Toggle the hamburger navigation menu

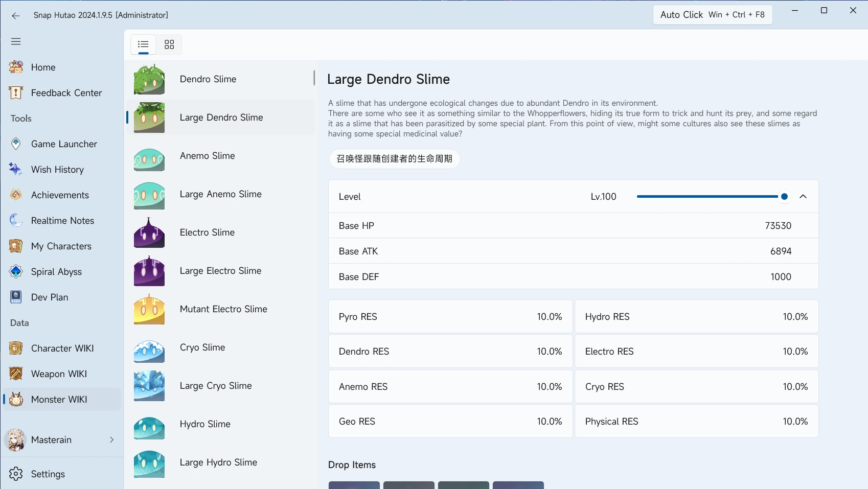(16, 41)
